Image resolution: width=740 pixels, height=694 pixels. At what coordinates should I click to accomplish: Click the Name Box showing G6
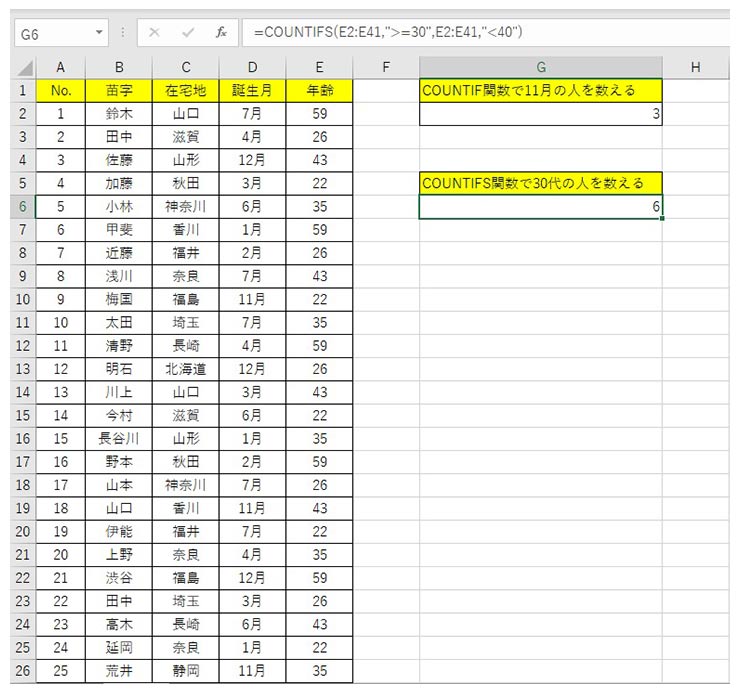pos(50,33)
